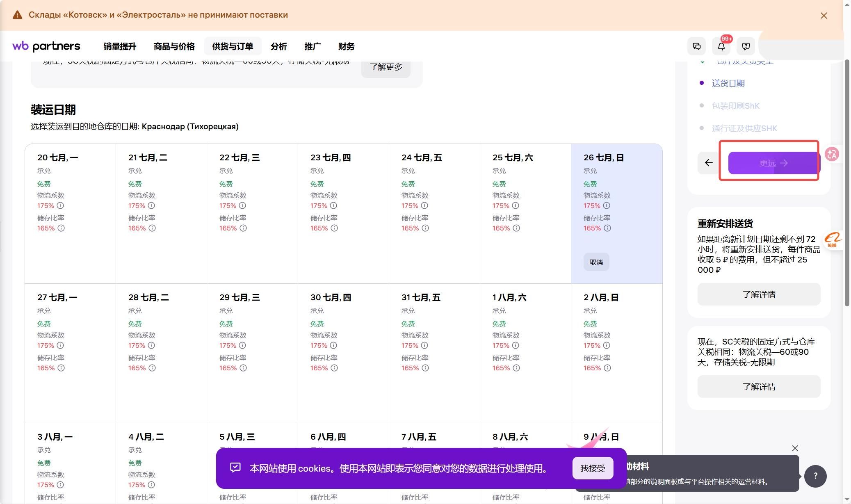Click the back arrow button
The image size is (851, 504).
(x=709, y=163)
